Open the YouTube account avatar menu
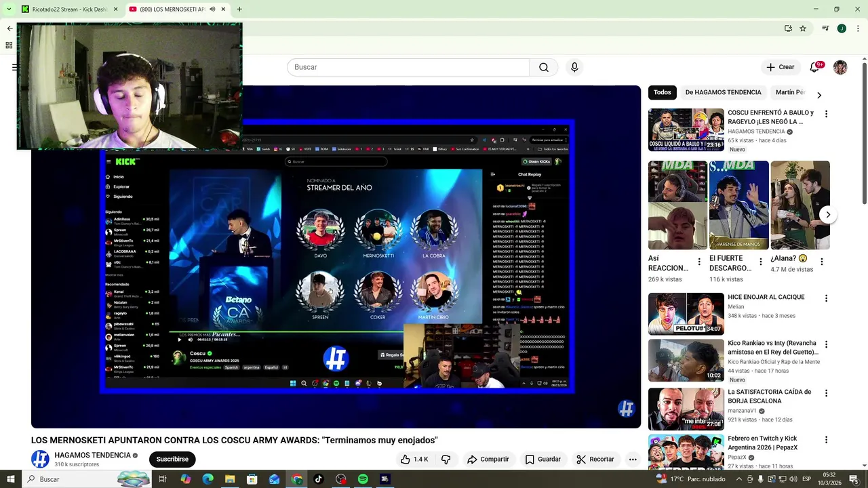 [x=840, y=67]
